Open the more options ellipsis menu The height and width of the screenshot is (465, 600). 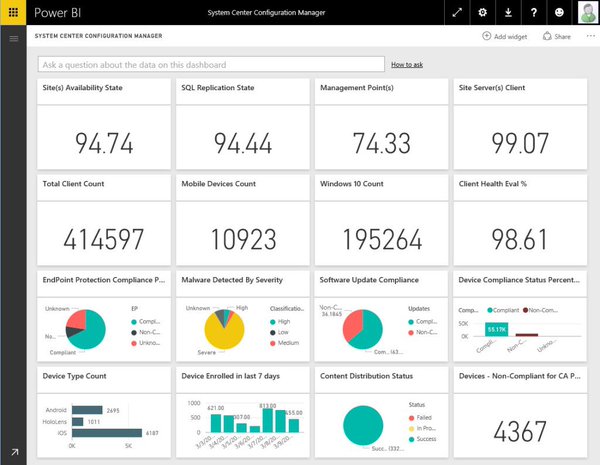(x=590, y=36)
